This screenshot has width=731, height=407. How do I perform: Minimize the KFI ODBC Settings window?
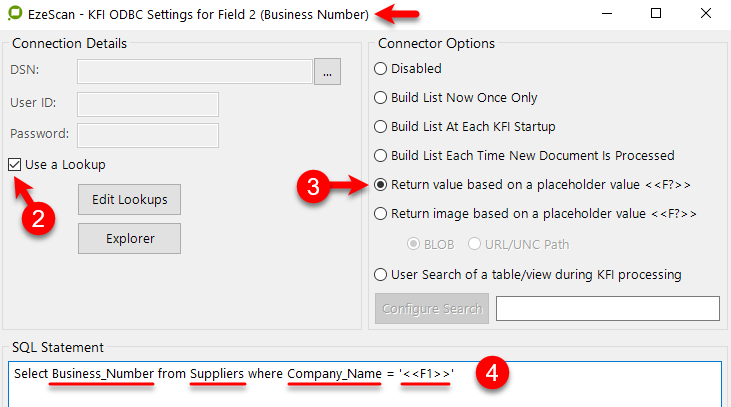tap(610, 14)
